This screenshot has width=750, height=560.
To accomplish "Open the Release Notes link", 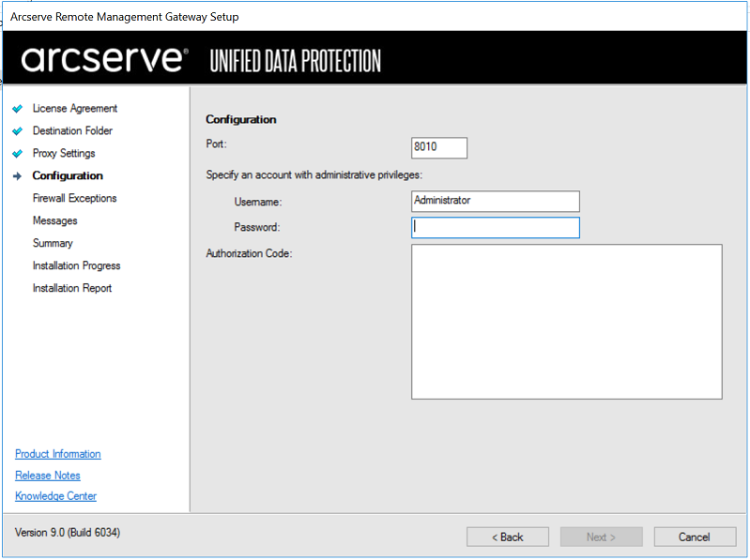I will point(47,476).
